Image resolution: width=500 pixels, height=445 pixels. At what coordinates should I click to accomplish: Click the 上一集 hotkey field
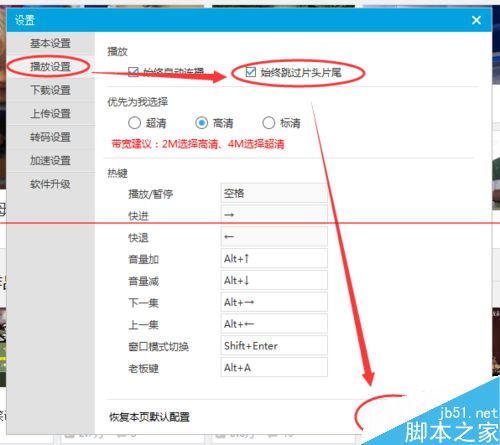(x=274, y=324)
